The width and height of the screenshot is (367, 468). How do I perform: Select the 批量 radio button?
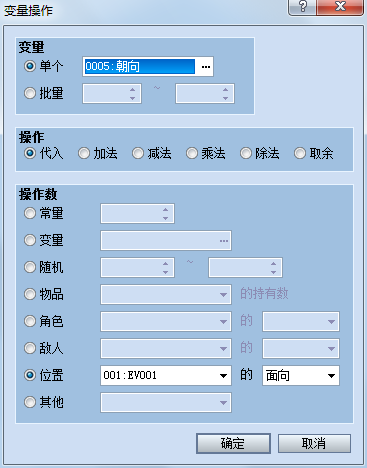[30, 93]
